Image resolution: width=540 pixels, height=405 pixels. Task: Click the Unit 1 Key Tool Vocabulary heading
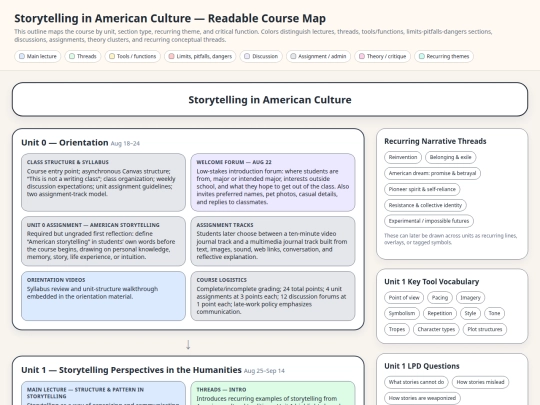click(432, 282)
